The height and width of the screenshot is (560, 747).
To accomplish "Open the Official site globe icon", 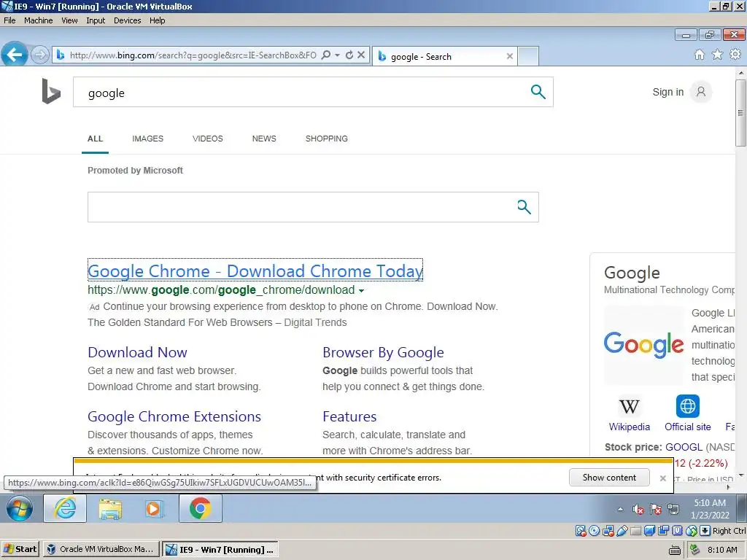I will tap(687, 406).
